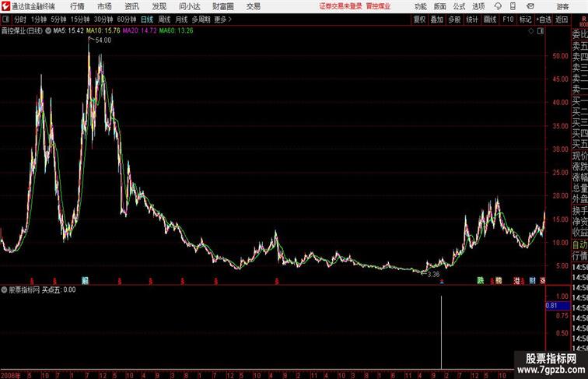This screenshot has height=379, width=588.
Task: Switch to 分时 period tab
Action: tap(20, 19)
